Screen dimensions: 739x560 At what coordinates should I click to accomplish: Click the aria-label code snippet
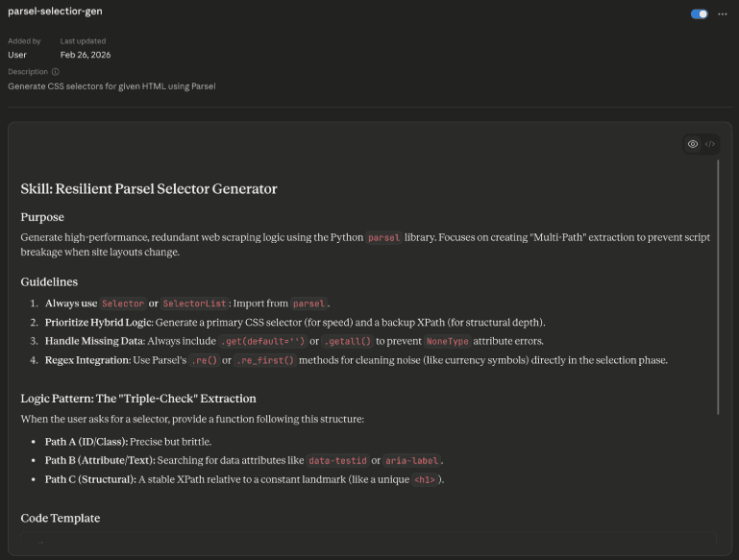point(412,461)
